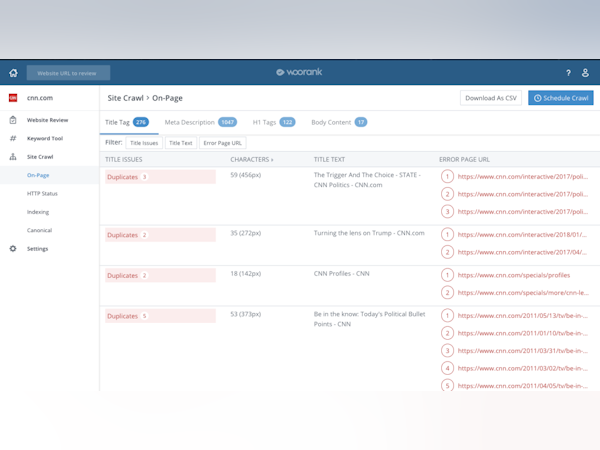Click the Duplicates 5 issue row

pos(160,316)
